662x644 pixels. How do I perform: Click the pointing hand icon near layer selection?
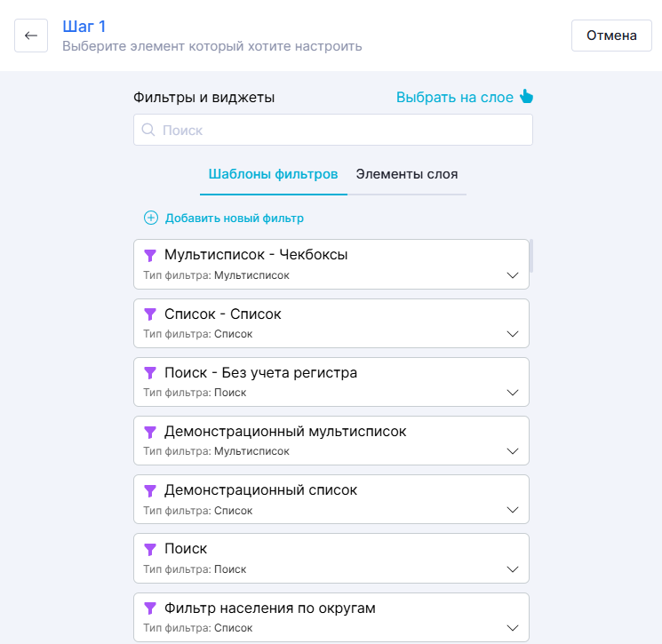[x=526, y=97]
